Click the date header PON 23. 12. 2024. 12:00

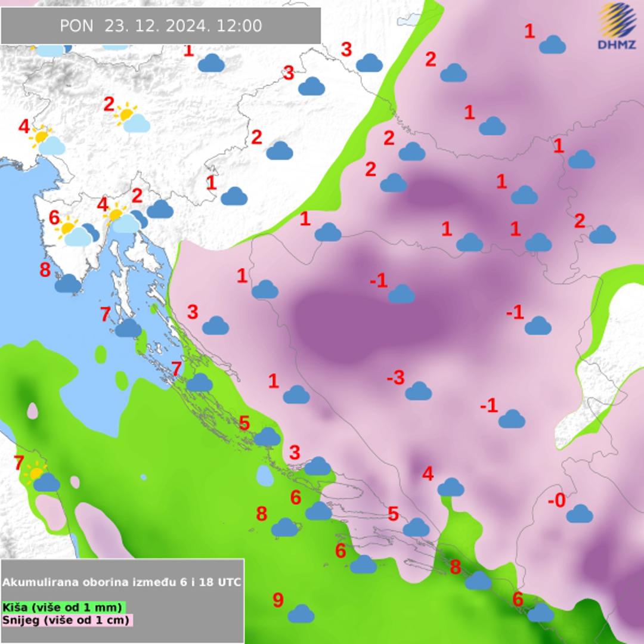[x=160, y=26]
